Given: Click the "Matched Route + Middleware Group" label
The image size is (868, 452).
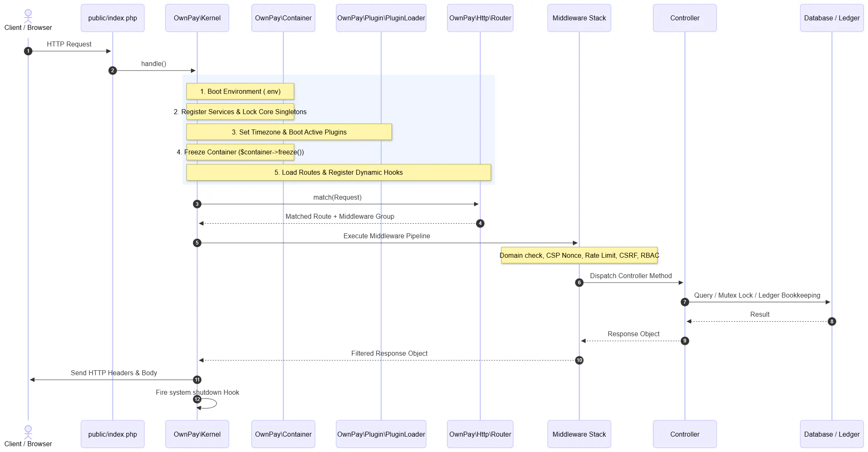Looking at the screenshot, I should pos(340,216).
